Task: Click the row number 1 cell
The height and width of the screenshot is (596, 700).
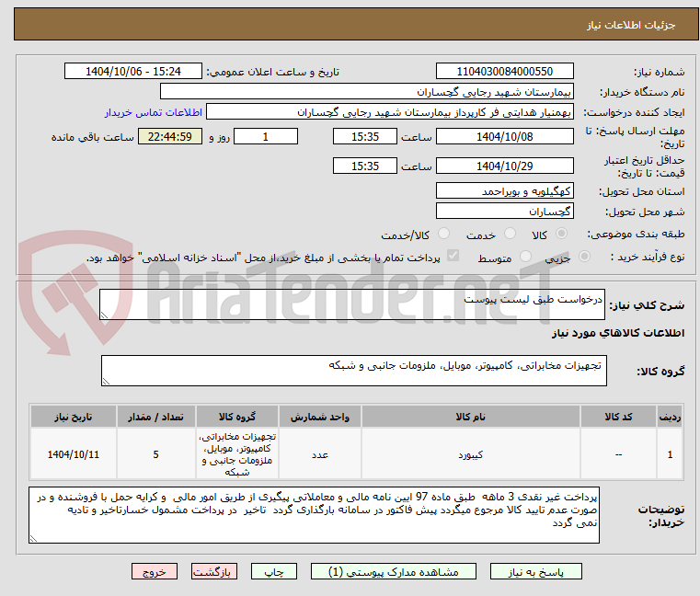Action: coord(670,454)
